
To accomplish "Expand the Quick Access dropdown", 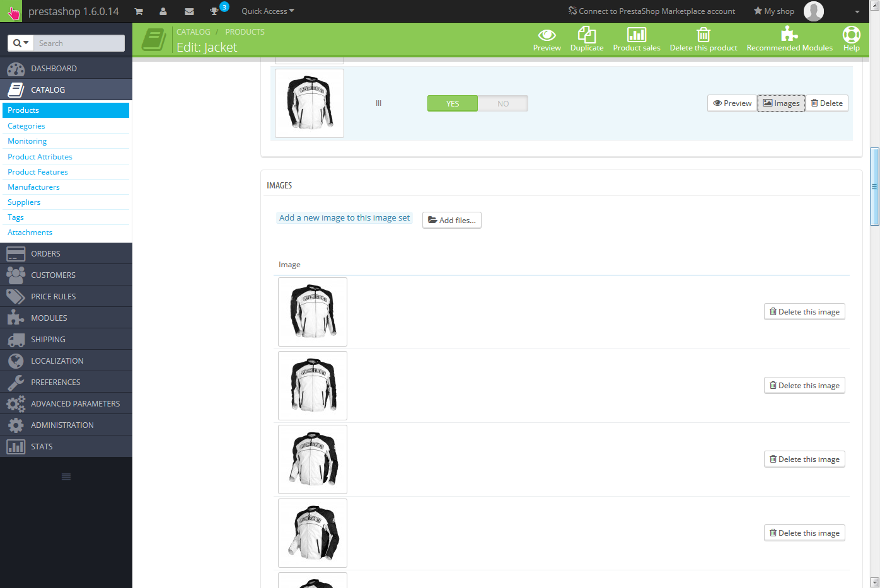I will click(x=268, y=11).
